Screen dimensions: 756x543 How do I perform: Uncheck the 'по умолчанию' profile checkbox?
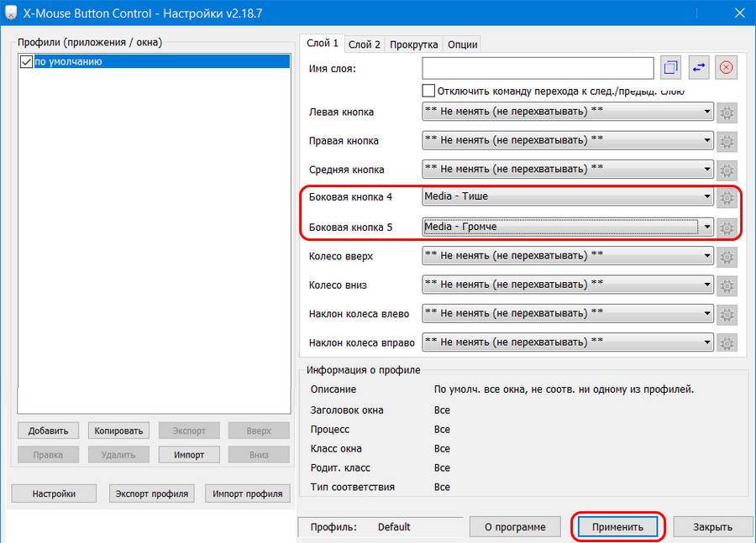click(26, 61)
